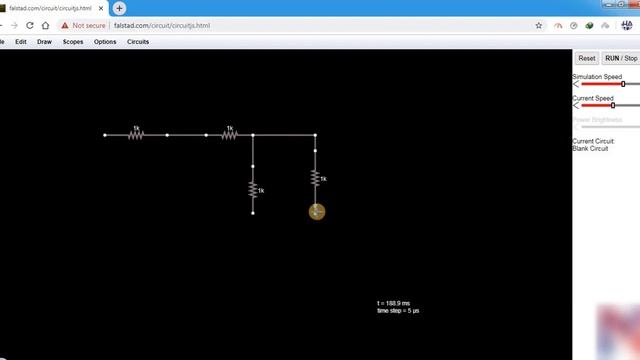The width and height of the screenshot is (640, 360).
Task: Bookmark this page with star icon
Action: (539, 25)
